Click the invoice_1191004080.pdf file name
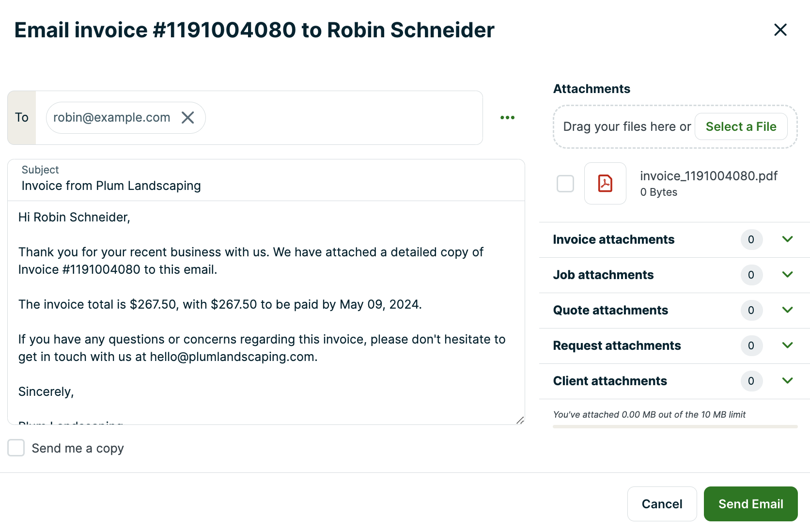 708,176
